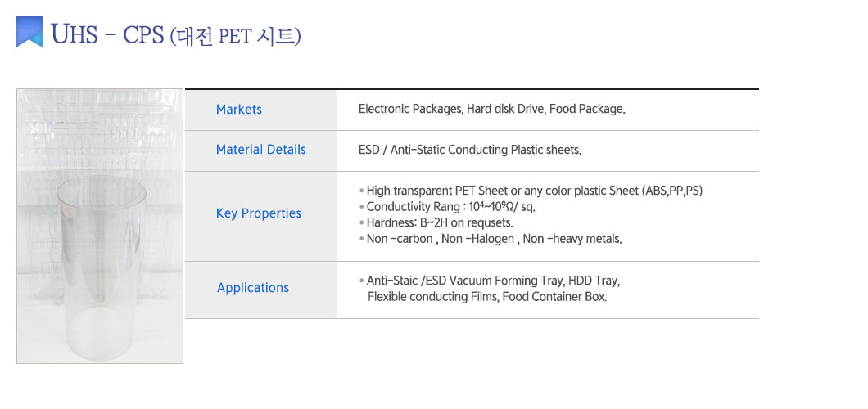Click the Non-carbon, Non-Halogen bullet line
Image resolution: width=868 pixels, height=409 pixels.
point(491,240)
